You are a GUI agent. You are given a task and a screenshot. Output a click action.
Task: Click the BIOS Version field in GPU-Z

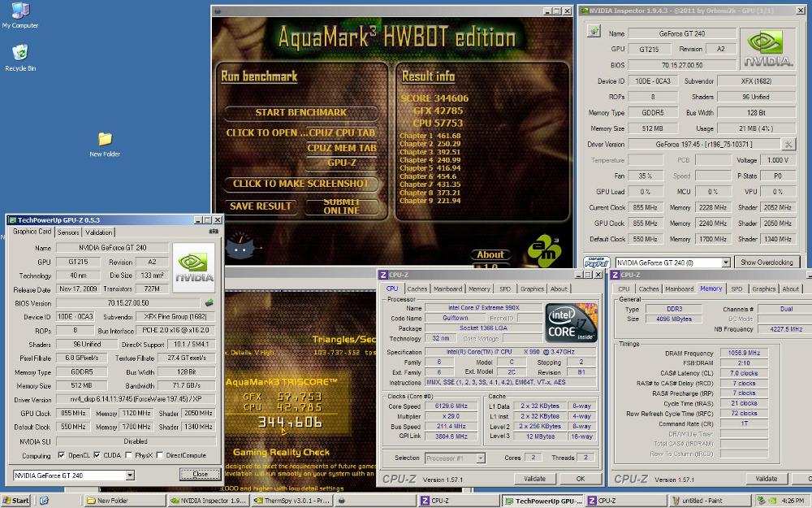pyautogui.click(x=128, y=302)
